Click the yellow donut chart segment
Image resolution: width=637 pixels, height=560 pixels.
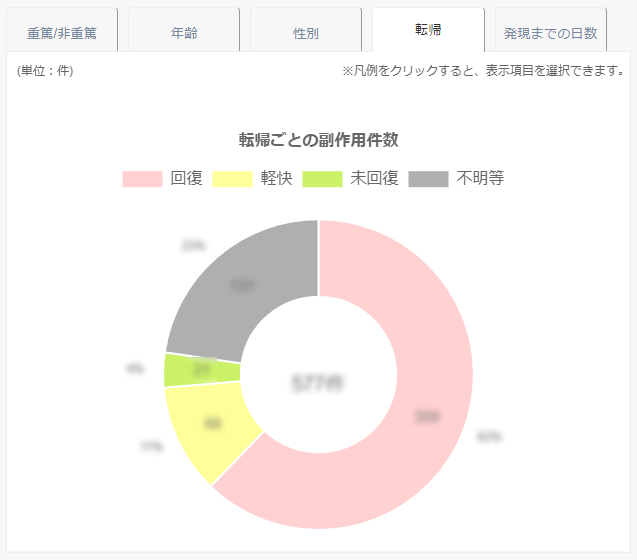[x=212, y=425]
